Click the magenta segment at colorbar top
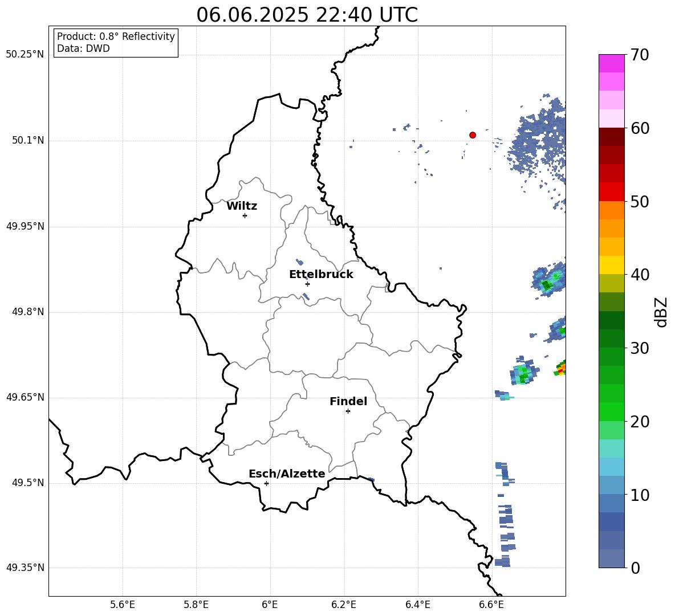 click(611, 64)
